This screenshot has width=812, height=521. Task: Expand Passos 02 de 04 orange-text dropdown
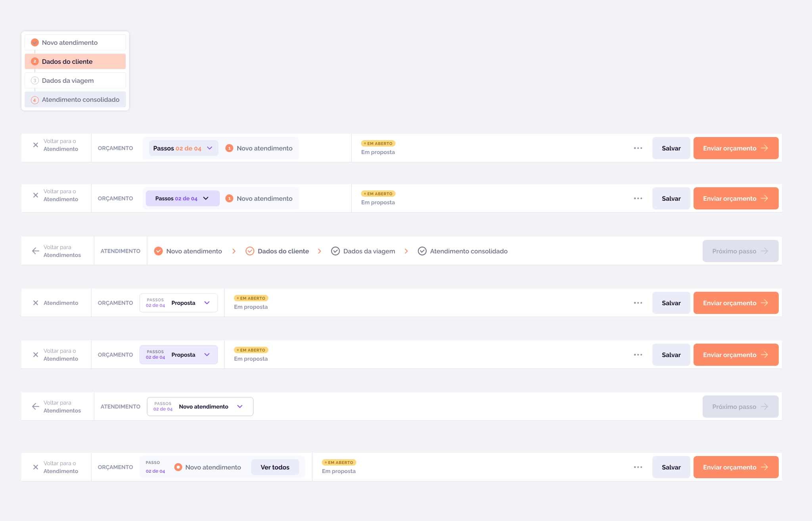pyautogui.click(x=183, y=148)
